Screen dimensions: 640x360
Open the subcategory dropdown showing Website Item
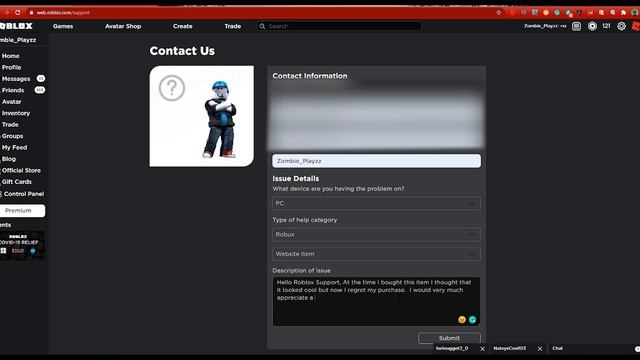(x=376, y=254)
